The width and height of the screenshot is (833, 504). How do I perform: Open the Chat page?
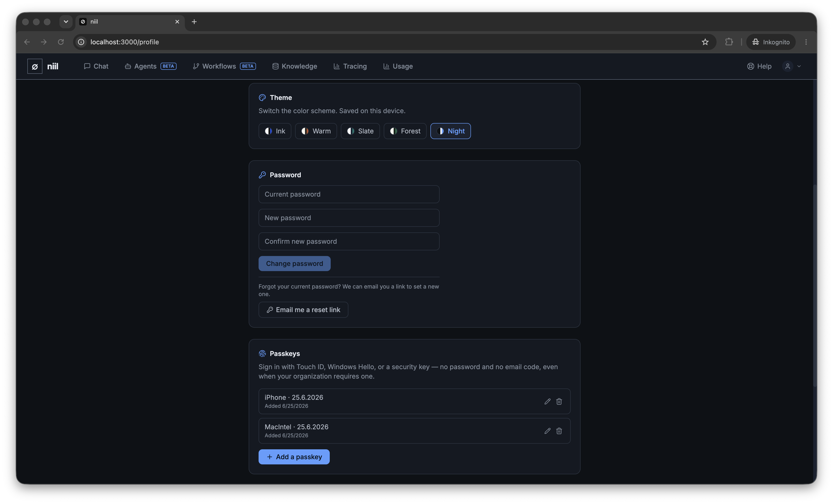pyautogui.click(x=96, y=66)
